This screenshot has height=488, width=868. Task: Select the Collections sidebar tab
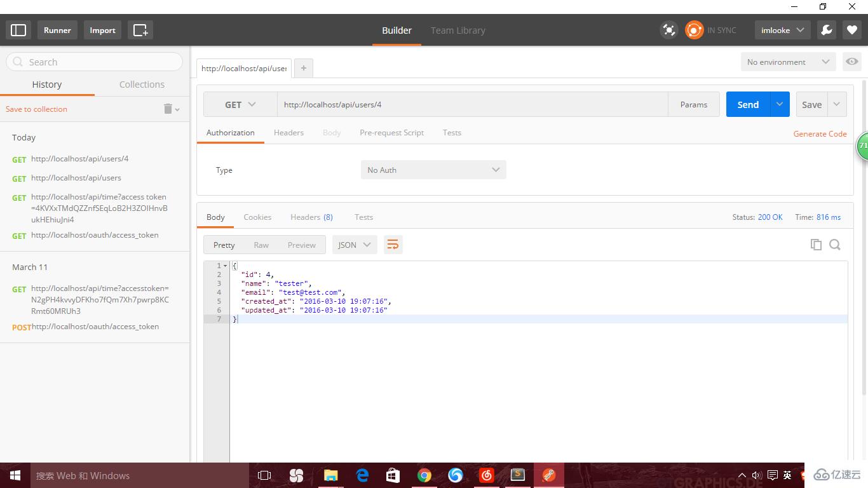point(142,85)
